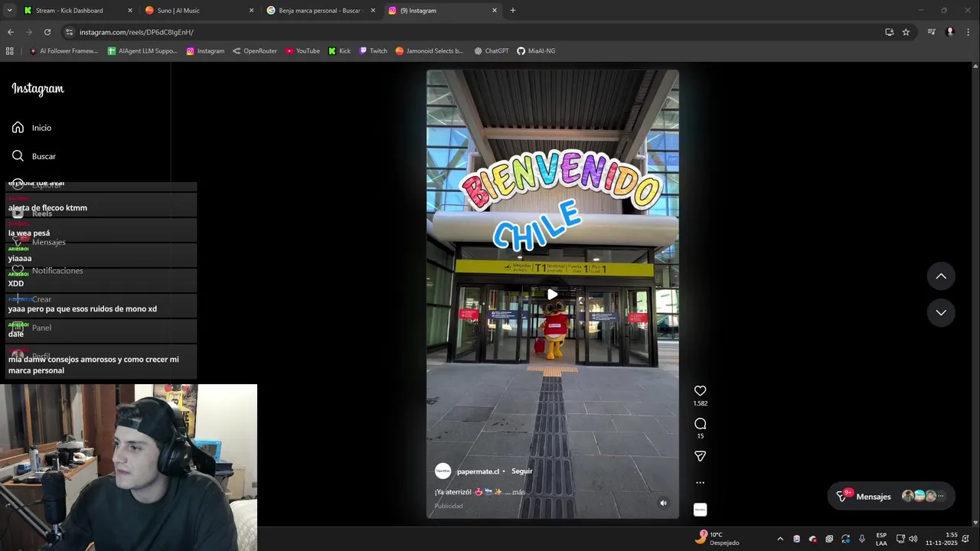The width and height of the screenshot is (980, 551).
Task: Open Buscar search in Instagram sidebar
Action: point(34,156)
